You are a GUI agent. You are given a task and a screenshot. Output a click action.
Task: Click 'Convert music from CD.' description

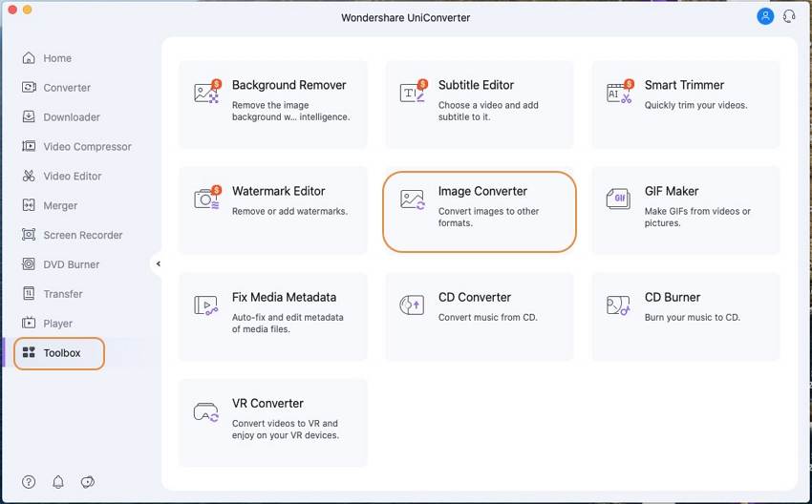pos(488,317)
